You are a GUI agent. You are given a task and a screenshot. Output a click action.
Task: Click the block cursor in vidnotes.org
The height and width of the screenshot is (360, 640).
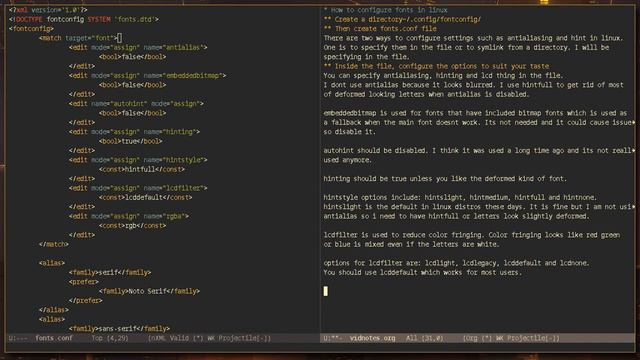[x=325, y=291]
